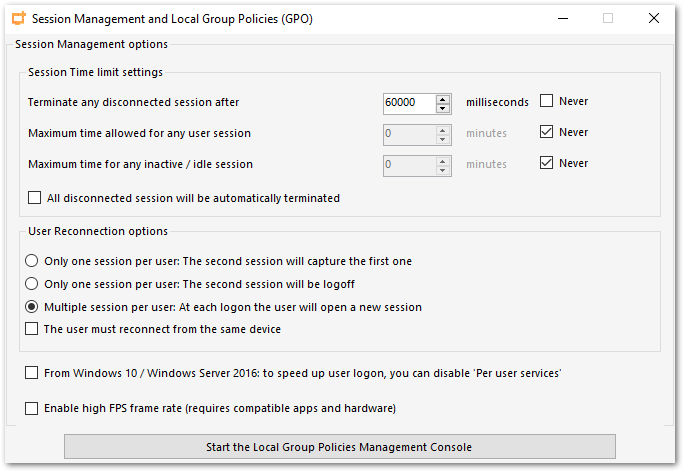Check disable 'Per user services' option

(x=33, y=373)
